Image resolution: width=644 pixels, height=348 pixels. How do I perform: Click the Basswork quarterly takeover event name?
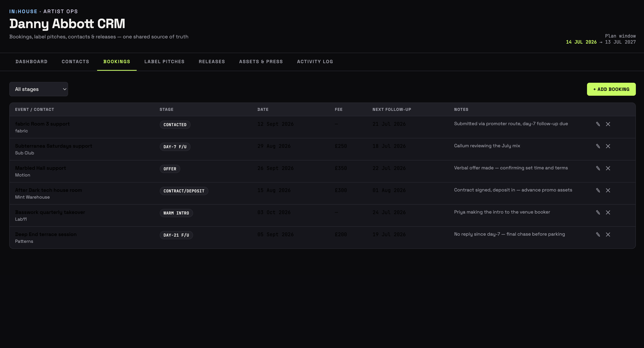click(x=50, y=212)
